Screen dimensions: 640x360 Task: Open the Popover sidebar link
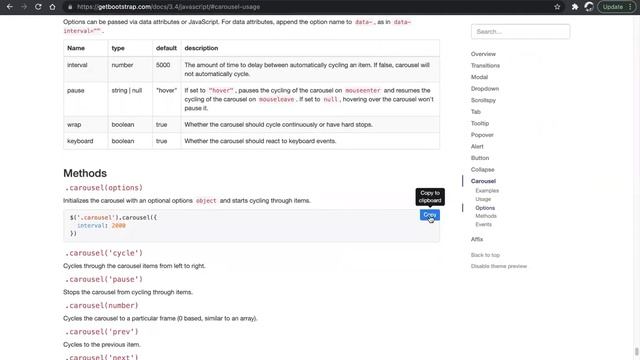pos(482,135)
